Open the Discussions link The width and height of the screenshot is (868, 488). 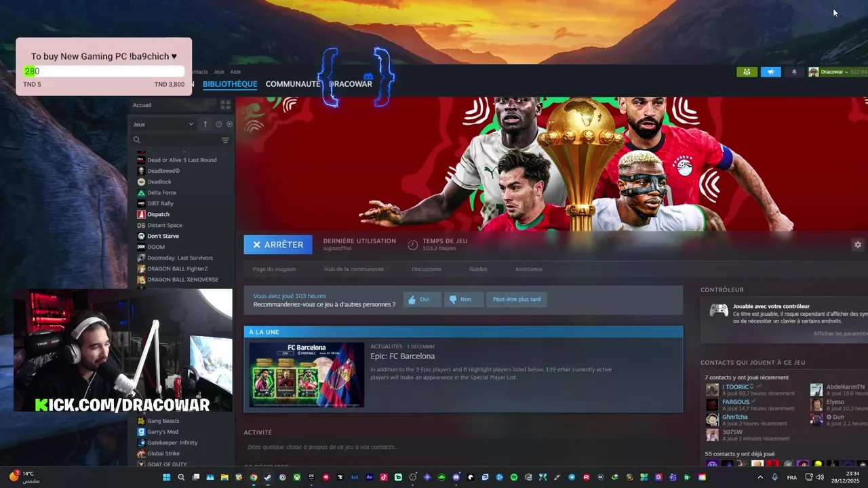click(x=427, y=269)
